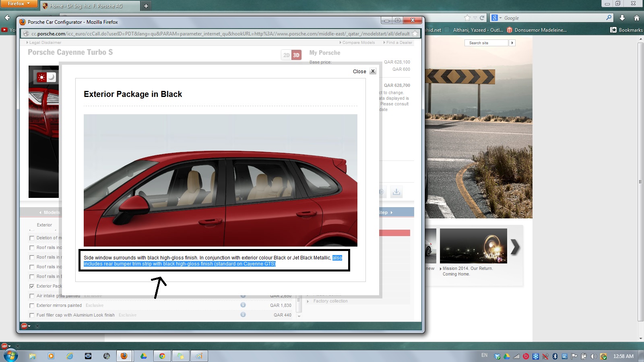The image size is (644, 362).
Task: Switch to night view with moon icon
Action: tap(52, 77)
